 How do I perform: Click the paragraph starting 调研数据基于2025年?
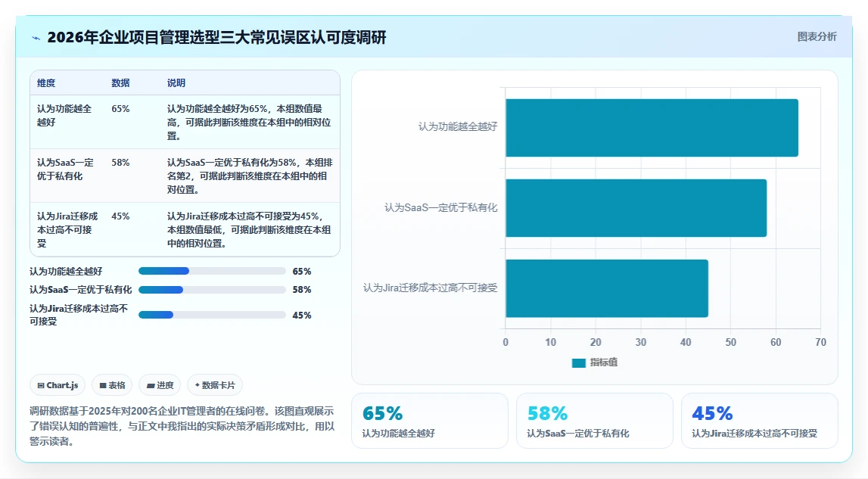(x=182, y=426)
